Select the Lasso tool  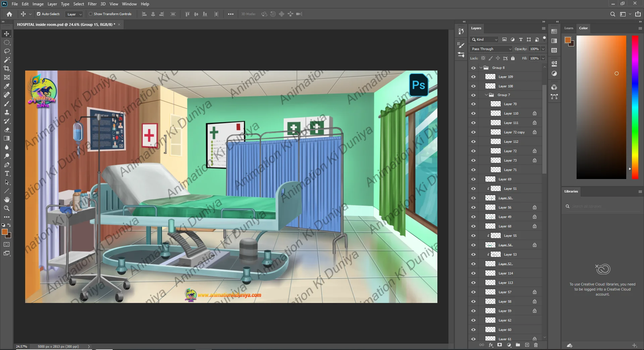point(7,51)
